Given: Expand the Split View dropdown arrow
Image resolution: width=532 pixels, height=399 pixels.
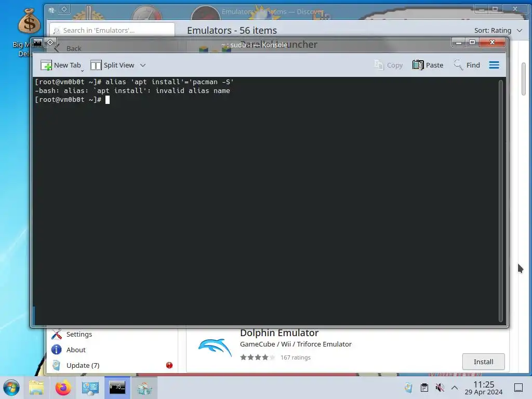Looking at the screenshot, I should pos(143,65).
